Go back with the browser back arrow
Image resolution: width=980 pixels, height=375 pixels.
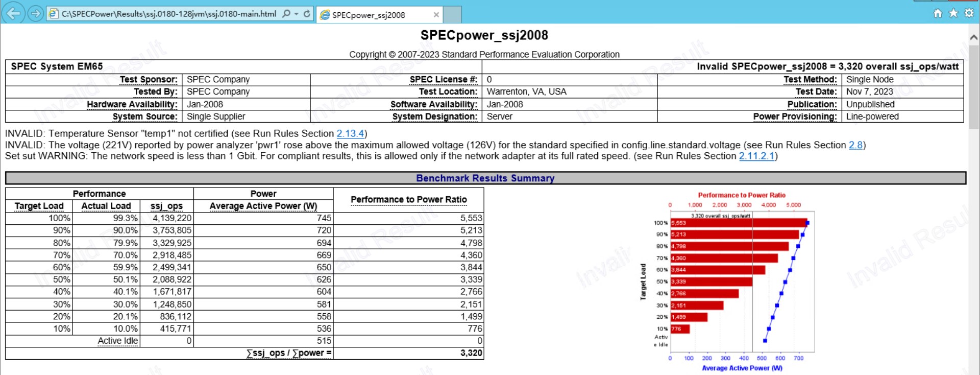[13, 13]
